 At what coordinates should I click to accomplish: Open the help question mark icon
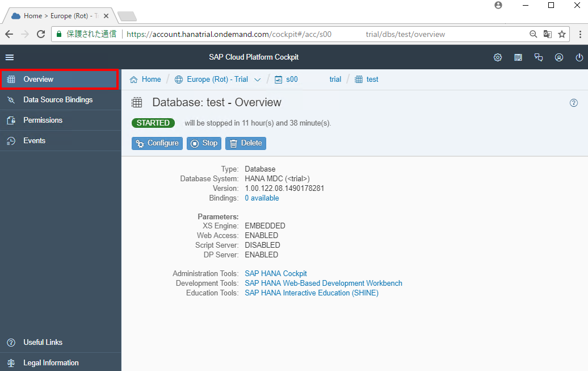point(573,103)
